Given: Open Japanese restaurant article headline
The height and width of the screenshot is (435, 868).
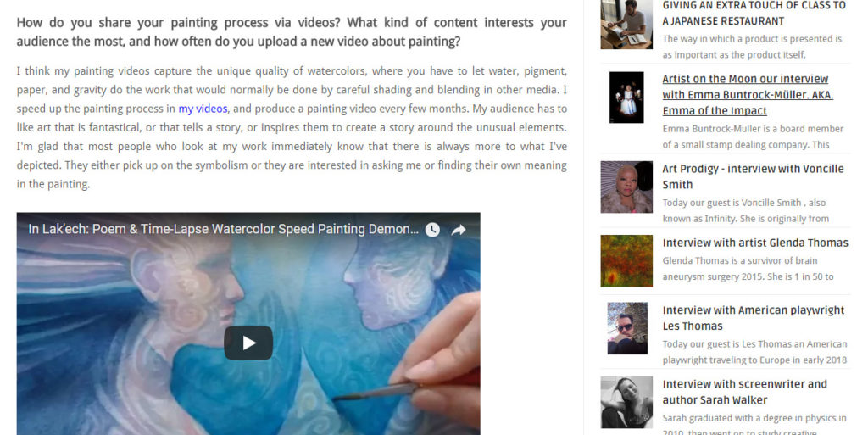Looking at the screenshot, I should point(754,14).
